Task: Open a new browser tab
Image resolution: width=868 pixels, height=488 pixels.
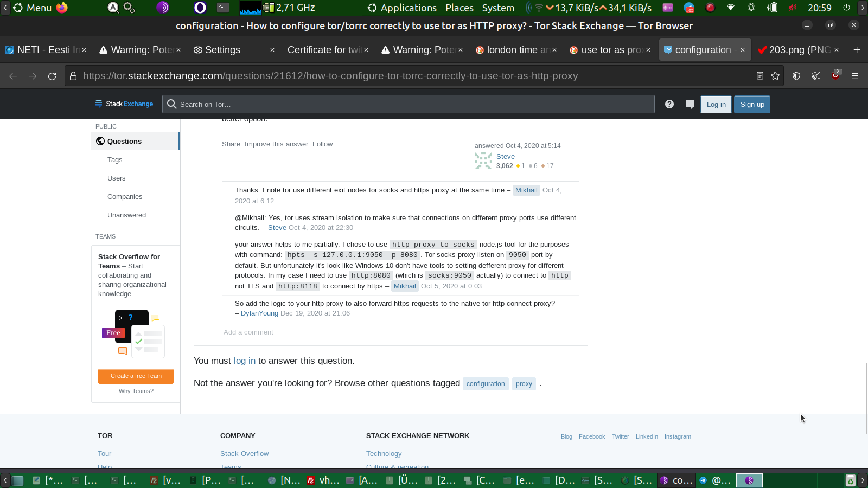Action: coord(857,50)
